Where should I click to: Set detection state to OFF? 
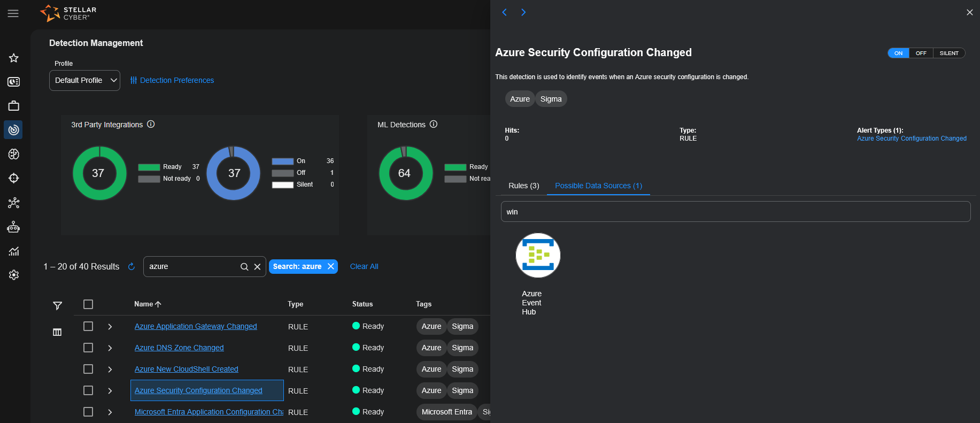pos(921,53)
